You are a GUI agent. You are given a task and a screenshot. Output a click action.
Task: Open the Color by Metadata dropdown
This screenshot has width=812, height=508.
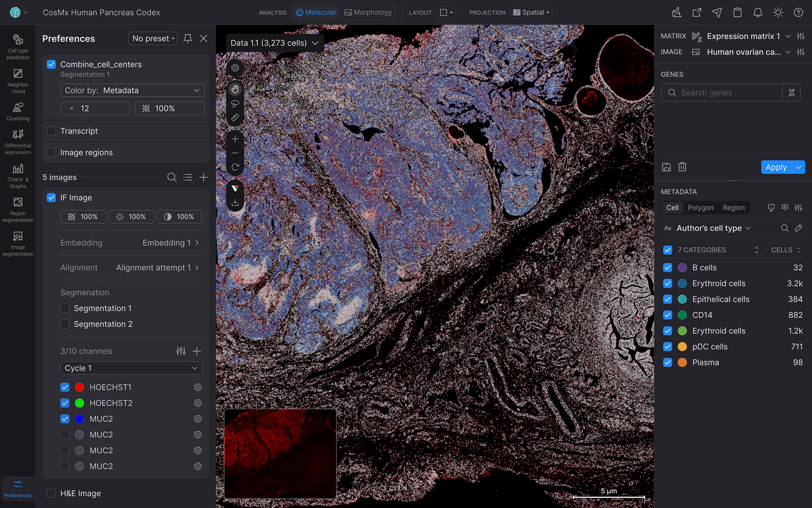(132, 90)
